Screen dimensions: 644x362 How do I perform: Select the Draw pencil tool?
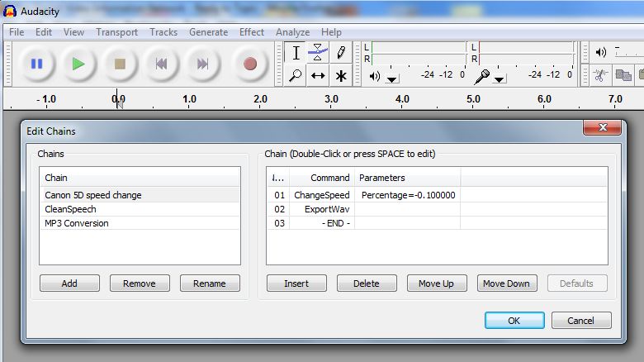[x=340, y=53]
